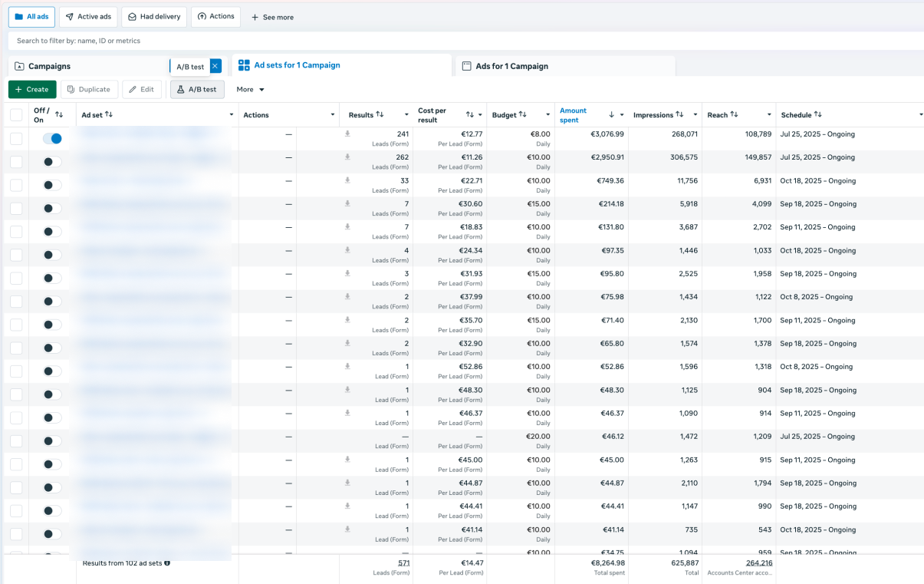
Task: Click info icon next to 102 ad sets
Action: point(167,563)
